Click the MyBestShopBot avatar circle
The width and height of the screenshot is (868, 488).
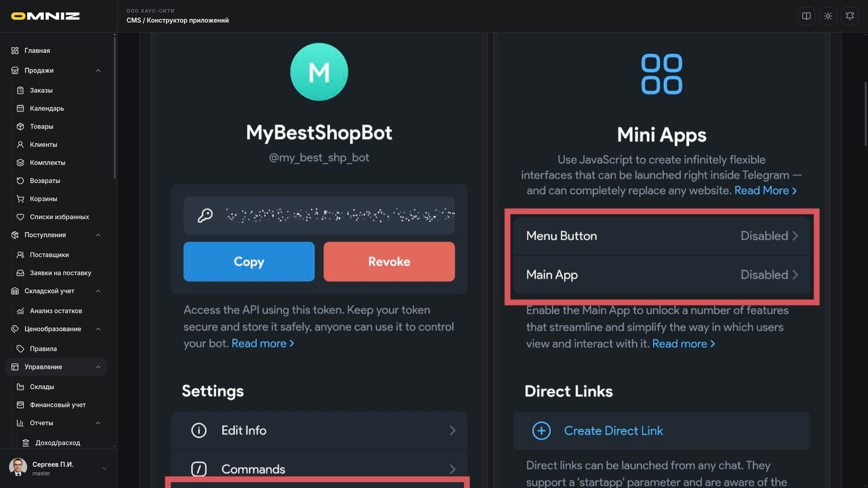tap(319, 72)
